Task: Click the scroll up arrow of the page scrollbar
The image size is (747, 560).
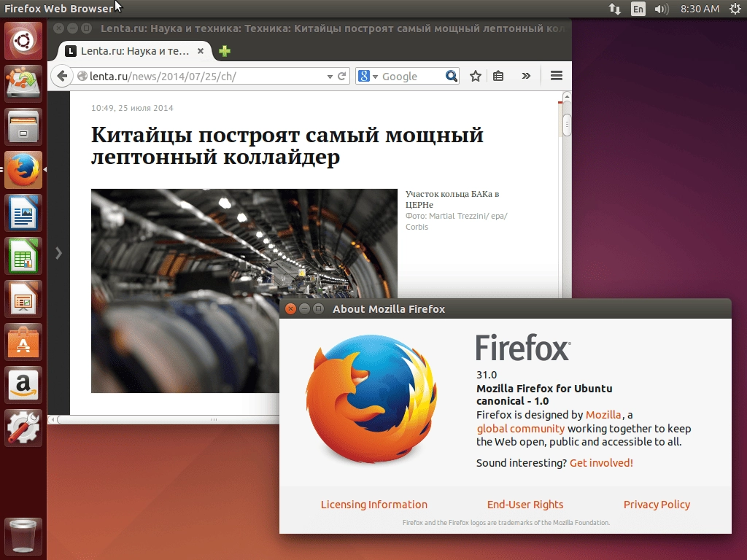Action: [x=566, y=97]
